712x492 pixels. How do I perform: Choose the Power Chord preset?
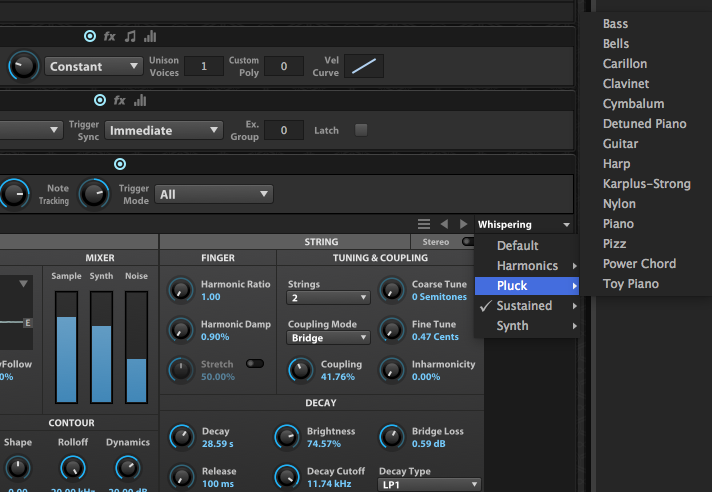[x=639, y=264]
